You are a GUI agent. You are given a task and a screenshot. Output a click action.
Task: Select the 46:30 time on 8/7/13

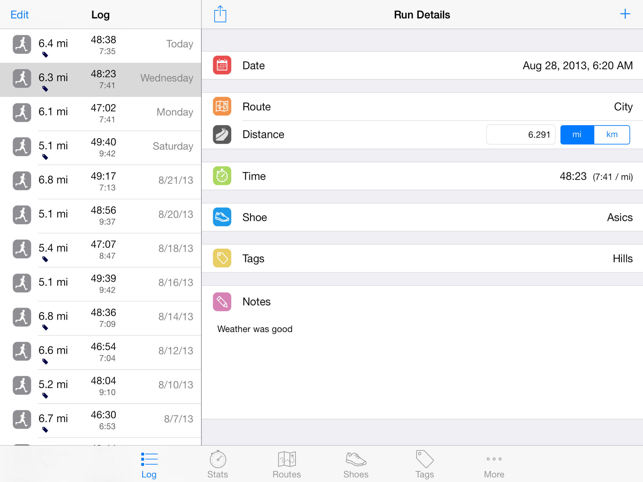(103, 415)
